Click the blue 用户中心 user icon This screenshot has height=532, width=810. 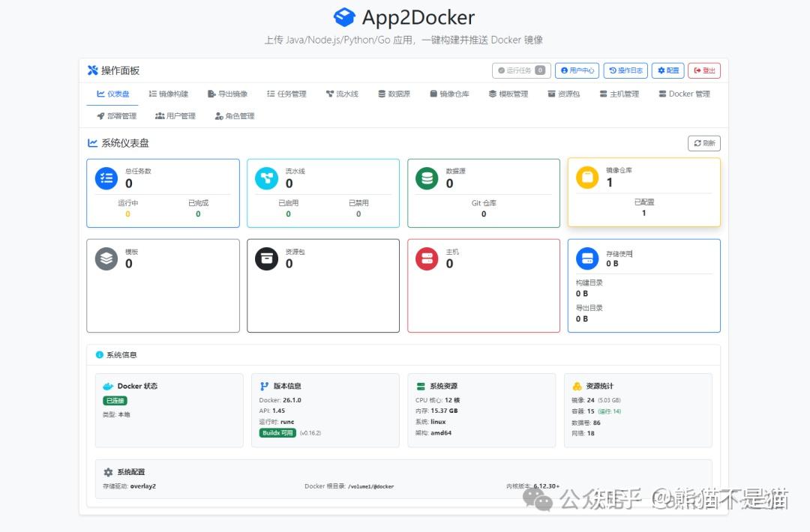point(565,70)
